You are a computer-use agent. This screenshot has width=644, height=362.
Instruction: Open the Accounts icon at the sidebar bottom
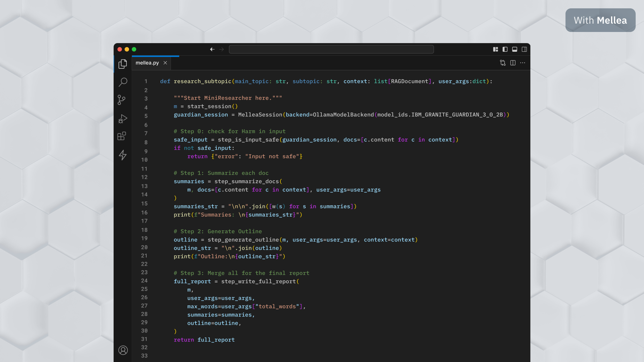click(123, 350)
